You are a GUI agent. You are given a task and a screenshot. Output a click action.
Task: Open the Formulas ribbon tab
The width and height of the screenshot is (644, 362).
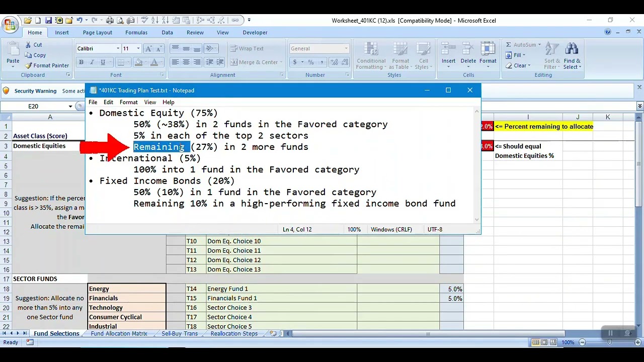[136, 32]
